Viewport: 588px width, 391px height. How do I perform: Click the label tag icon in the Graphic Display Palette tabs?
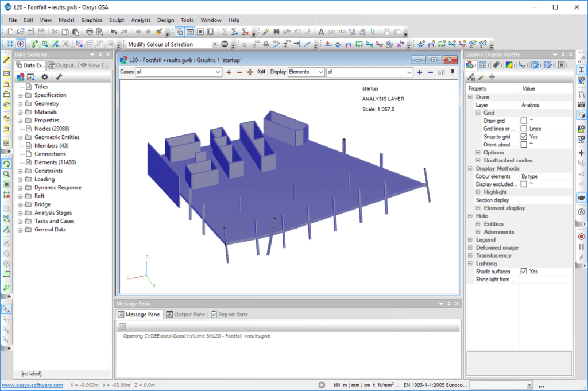click(496, 65)
